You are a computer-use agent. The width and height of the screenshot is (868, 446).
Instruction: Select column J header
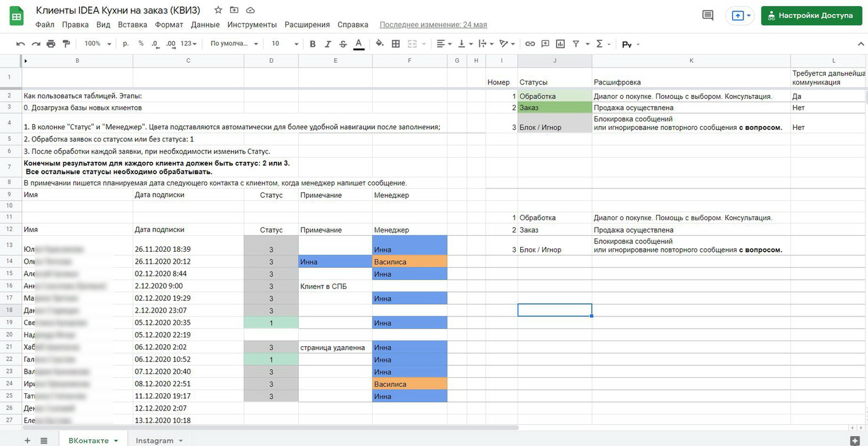(x=554, y=60)
